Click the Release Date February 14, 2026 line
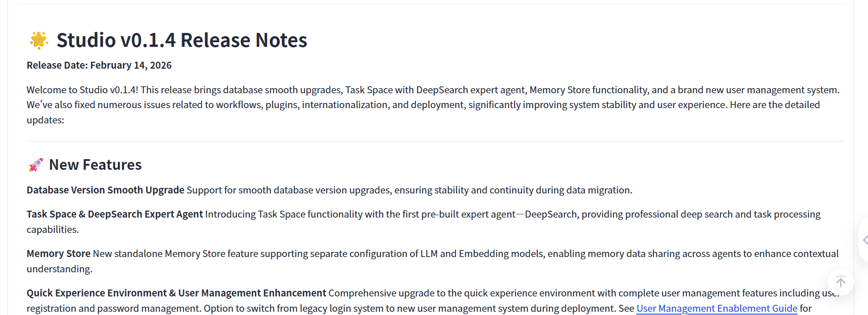The height and width of the screenshot is (315, 868). [x=99, y=65]
